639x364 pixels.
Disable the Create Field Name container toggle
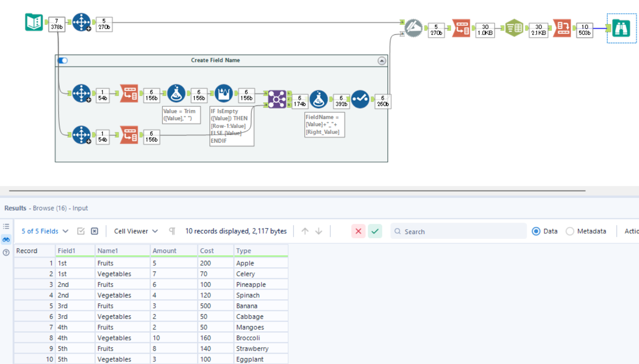pyautogui.click(x=62, y=60)
